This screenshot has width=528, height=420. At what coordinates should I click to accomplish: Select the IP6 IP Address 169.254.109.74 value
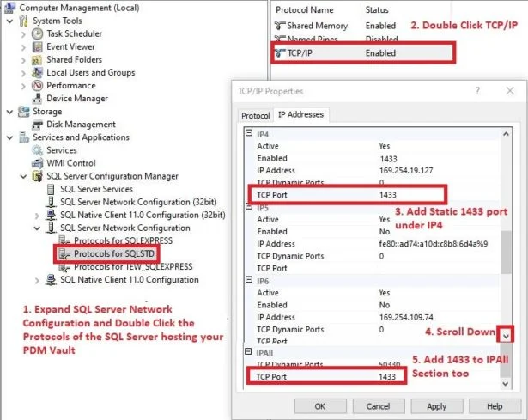(406, 317)
